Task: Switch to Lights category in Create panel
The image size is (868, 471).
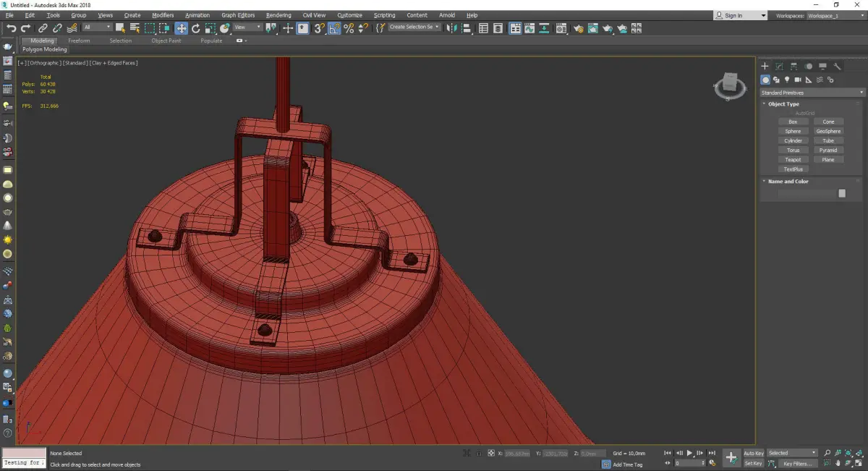Action: point(787,80)
